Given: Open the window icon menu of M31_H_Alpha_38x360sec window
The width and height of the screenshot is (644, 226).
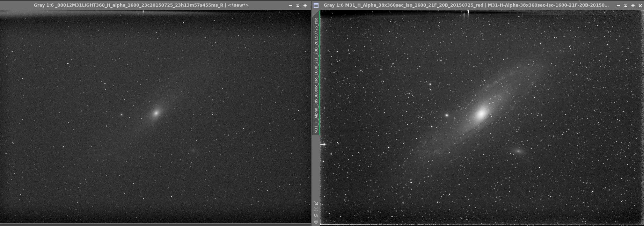Looking at the screenshot, I should click(316, 5).
